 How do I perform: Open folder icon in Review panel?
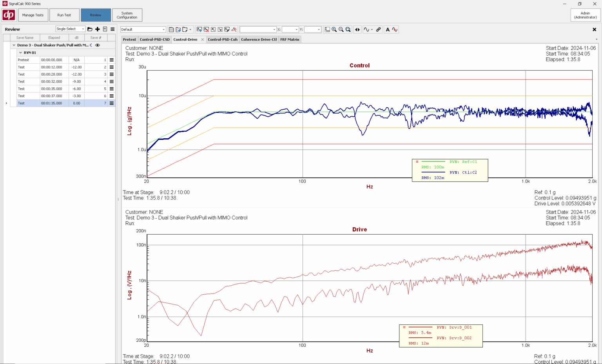click(x=90, y=29)
